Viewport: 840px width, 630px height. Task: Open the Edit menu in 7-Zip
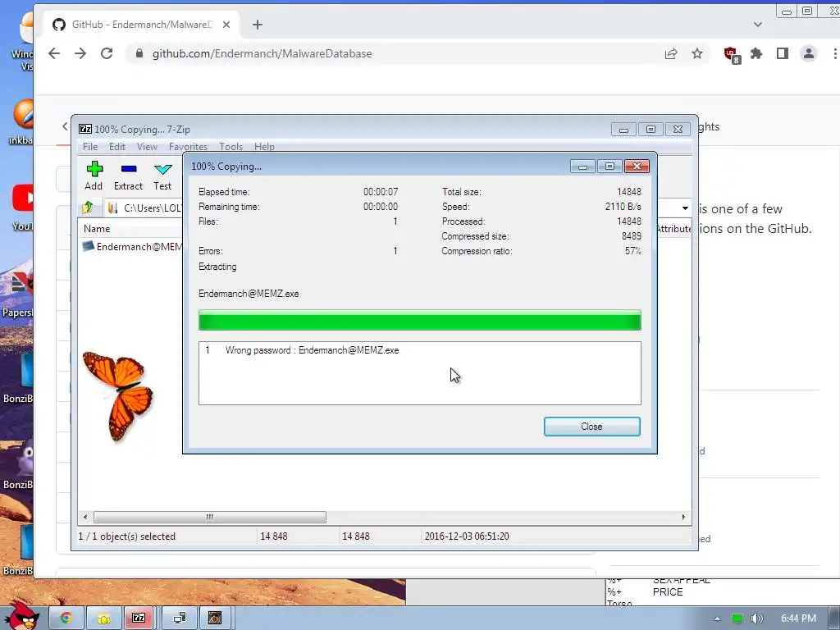(116, 146)
